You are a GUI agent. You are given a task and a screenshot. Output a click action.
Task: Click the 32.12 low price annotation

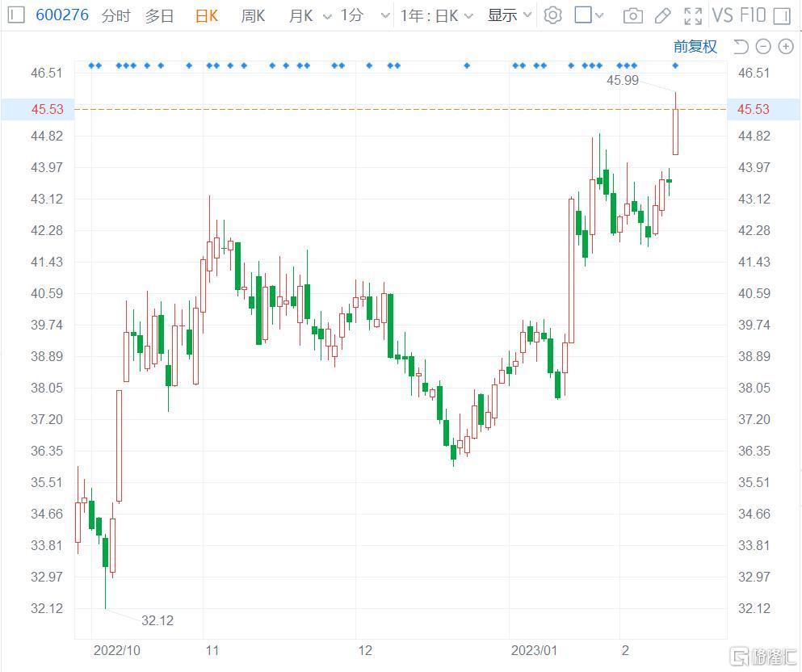coord(157,620)
